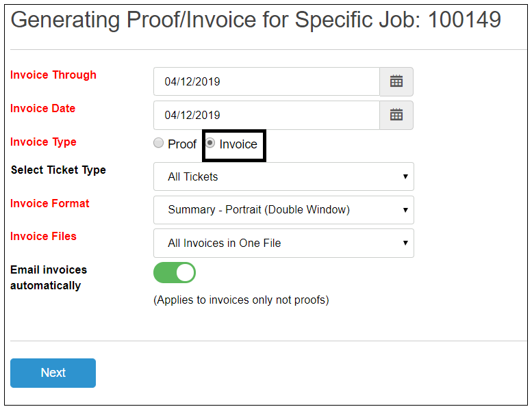Click the red Invoice Date label
The width and height of the screenshot is (532, 409).
43,109
